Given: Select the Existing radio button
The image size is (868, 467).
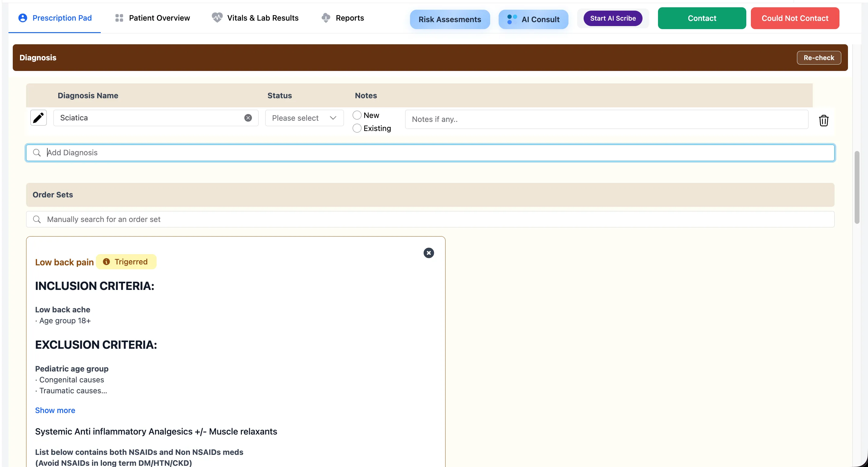Looking at the screenshot, I should point(357,128).
